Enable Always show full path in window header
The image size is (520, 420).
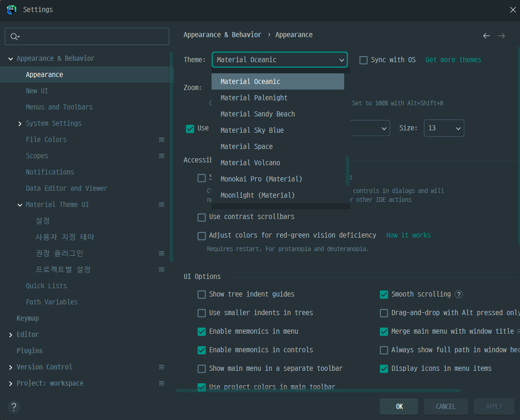point(384,350)
